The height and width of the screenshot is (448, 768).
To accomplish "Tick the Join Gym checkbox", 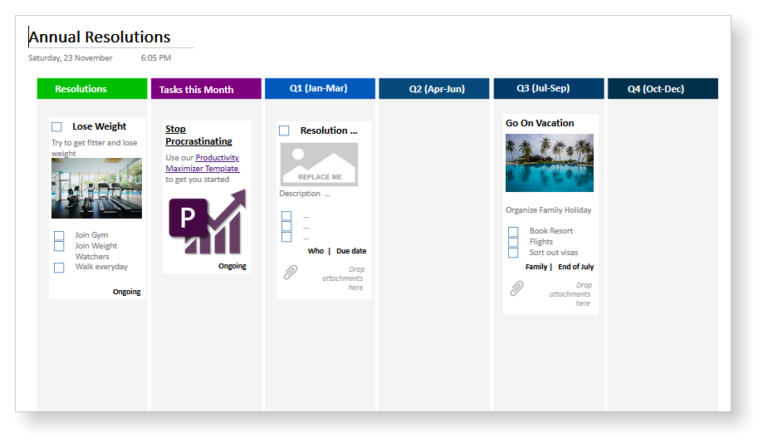I will coord(59,236).
